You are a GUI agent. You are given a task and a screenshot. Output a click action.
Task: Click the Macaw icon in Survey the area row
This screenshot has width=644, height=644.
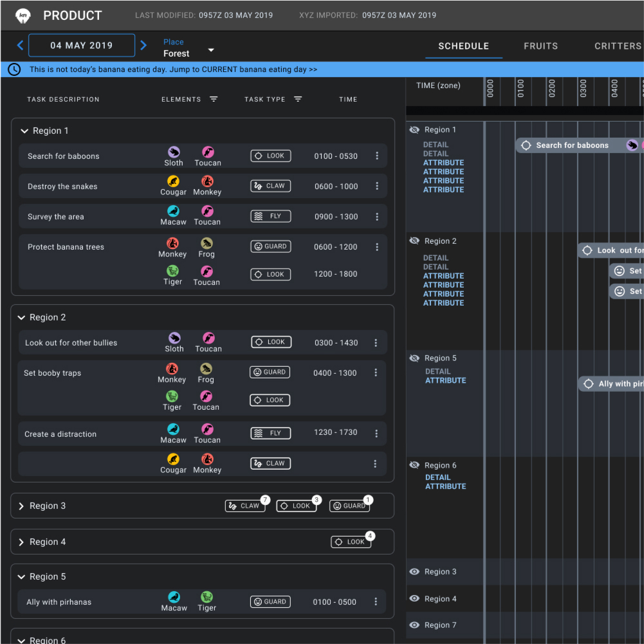coord(173,211)
